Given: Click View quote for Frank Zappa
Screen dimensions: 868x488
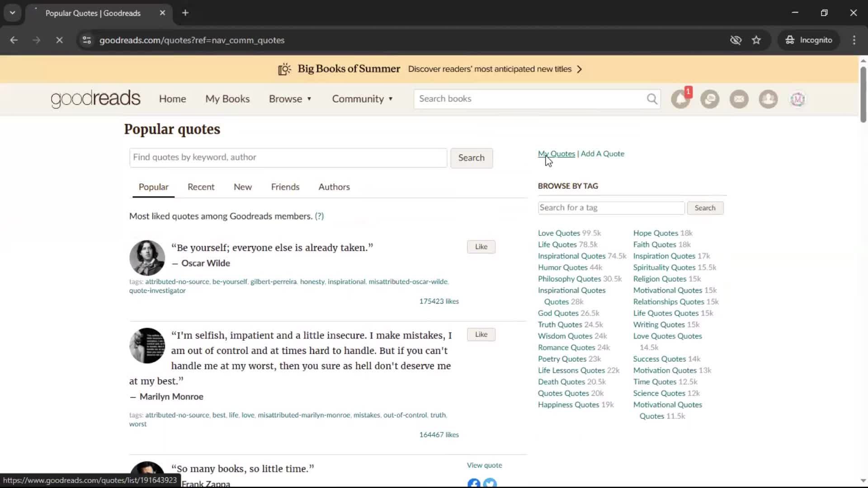Looking at the screenshot, I should coord(484,465).
